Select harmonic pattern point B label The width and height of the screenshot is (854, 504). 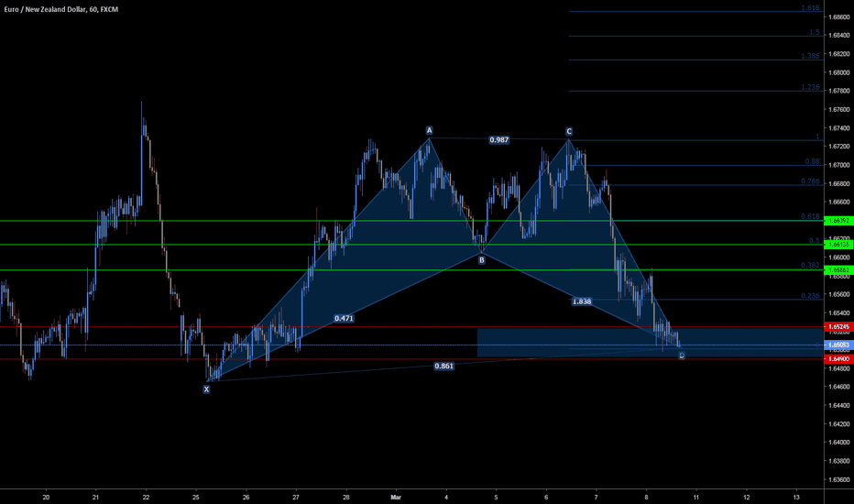click(481, 260)
